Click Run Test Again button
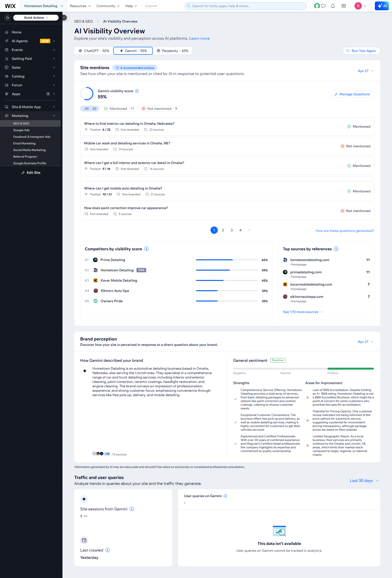This screenshot has height=578, width=392. (x=361, y=51)
